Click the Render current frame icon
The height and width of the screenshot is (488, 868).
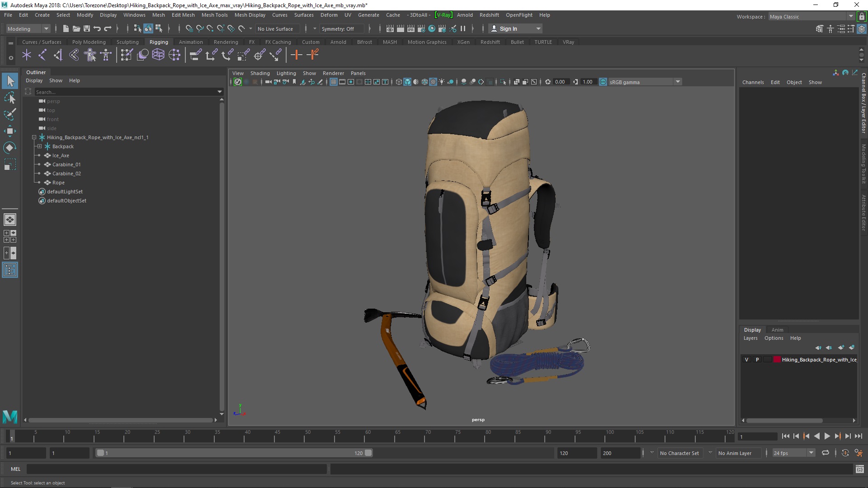pyautogui.click(x=400, y=28)
